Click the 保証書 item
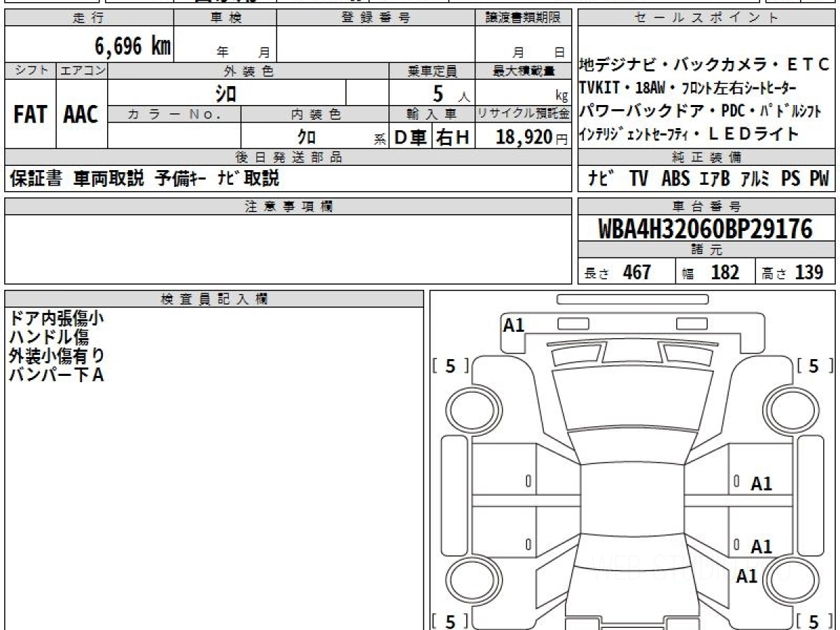The height and width of the screenshot is (630, 840). [x=36, y=178]
